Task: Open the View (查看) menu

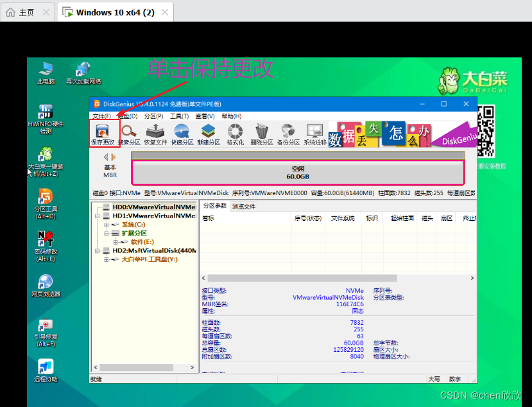Action: point(205,116)
